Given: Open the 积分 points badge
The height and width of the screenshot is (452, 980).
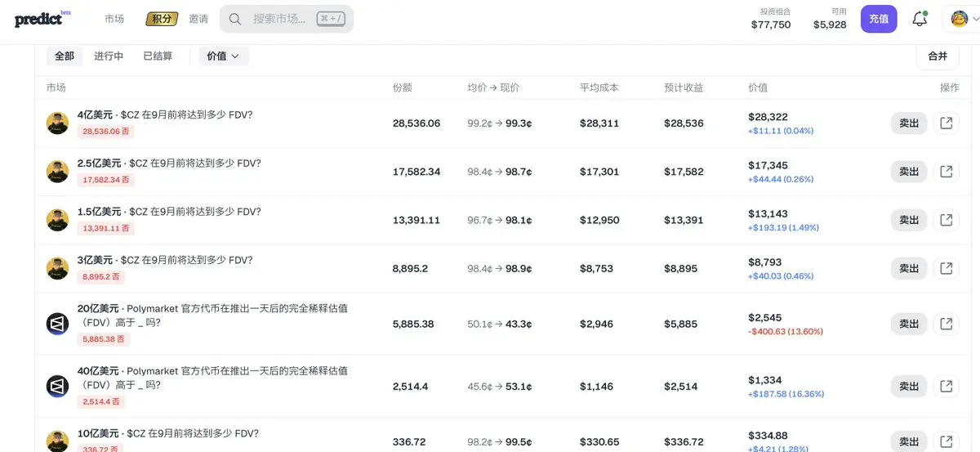Looking at the screenshot, I should click(x=163, y=19).
